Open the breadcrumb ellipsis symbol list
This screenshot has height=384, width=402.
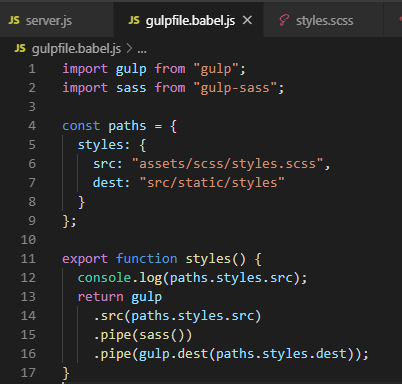point(142,50)
